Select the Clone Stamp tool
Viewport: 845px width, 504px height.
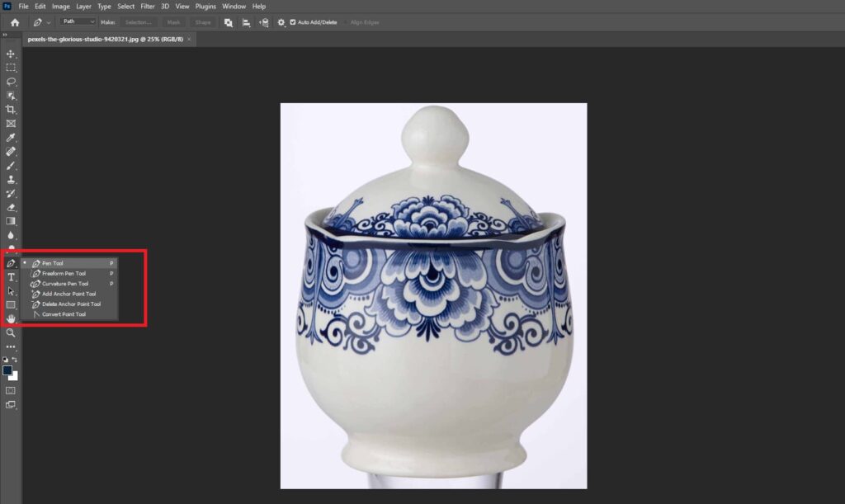pos(11,180)
